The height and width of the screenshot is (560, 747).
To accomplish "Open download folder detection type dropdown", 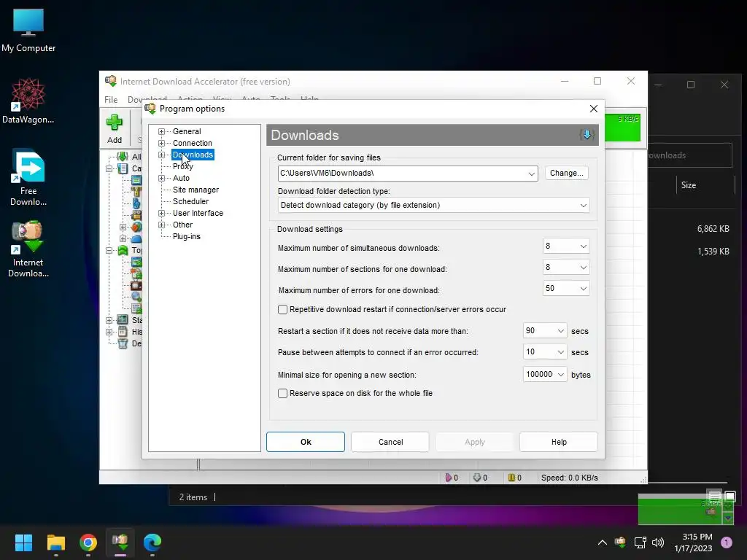I will 583,205.
